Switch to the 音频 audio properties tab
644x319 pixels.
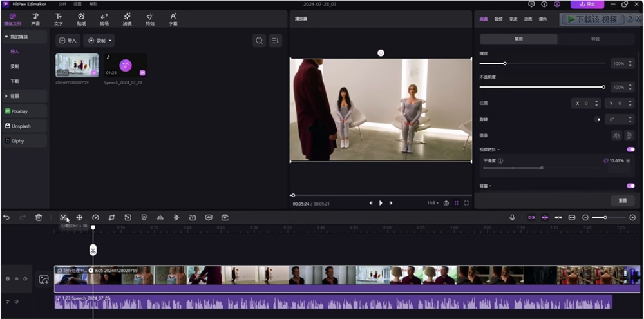pyautogui.click(x=498, y=19)
